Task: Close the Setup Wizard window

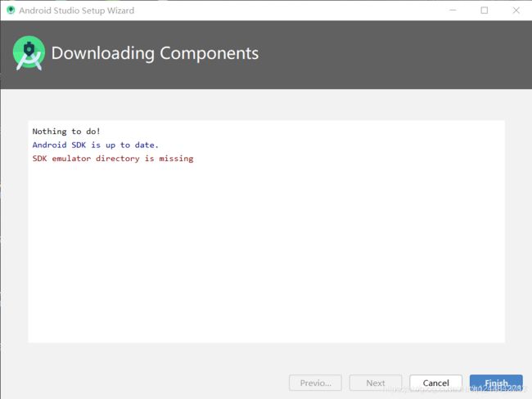Action: coord(516,10)
